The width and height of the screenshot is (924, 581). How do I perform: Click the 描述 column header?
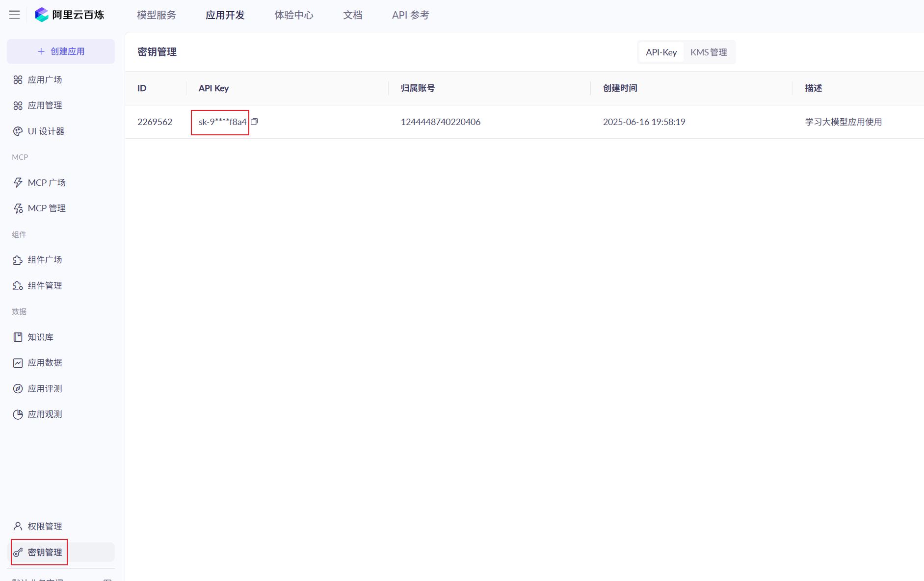click(814, 88)
